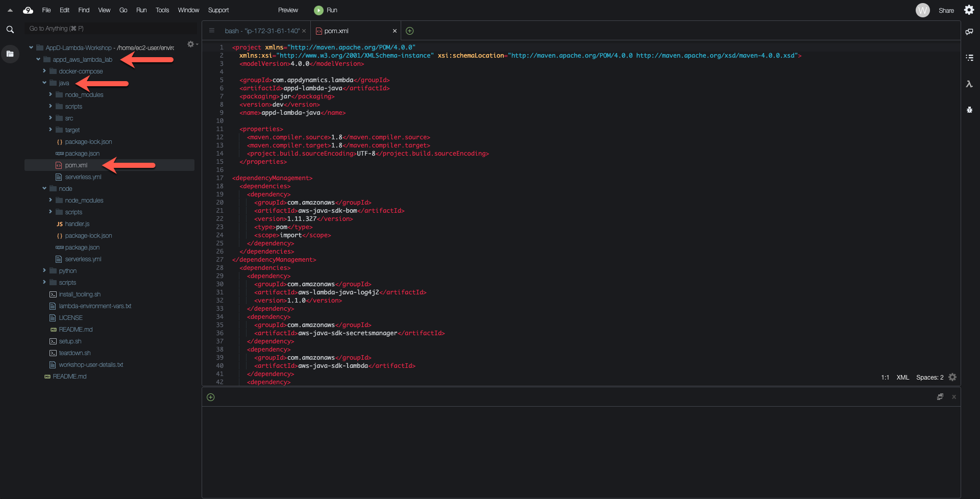
Task: Switch to the bash terminal tab
Action: 262,31
